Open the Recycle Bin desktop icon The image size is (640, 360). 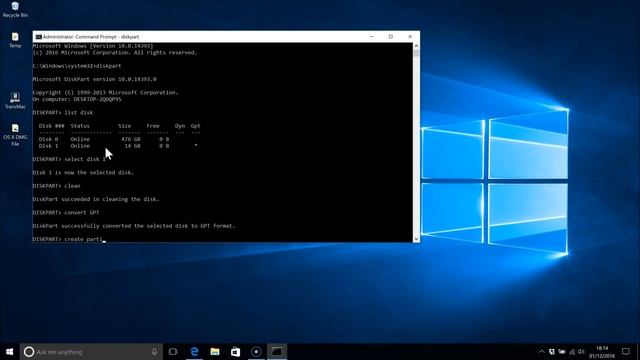coord(15,9)
